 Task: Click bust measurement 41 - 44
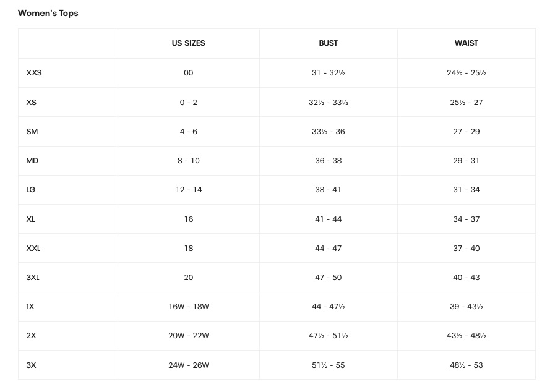pyautogui.click(x=329, y=219)
